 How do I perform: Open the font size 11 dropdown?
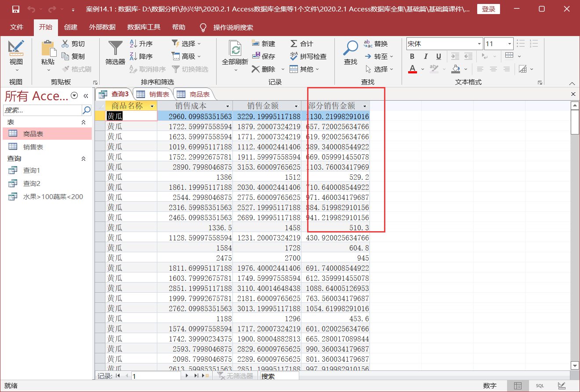[510, 44]
